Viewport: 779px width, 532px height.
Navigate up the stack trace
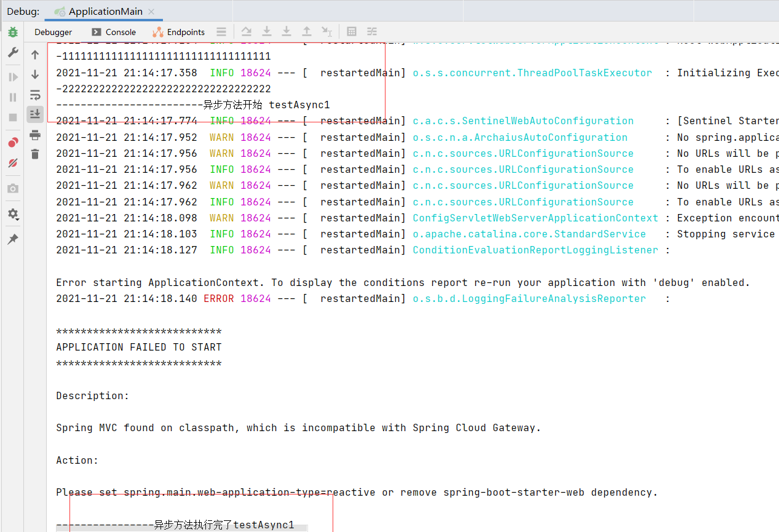coord(35,54)
